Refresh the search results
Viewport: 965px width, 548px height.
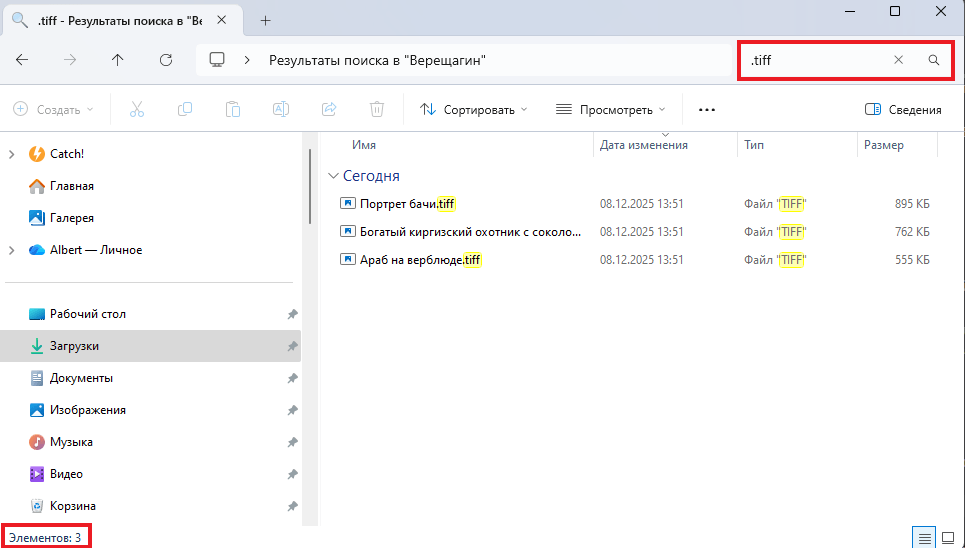click(x=166, y=60)
